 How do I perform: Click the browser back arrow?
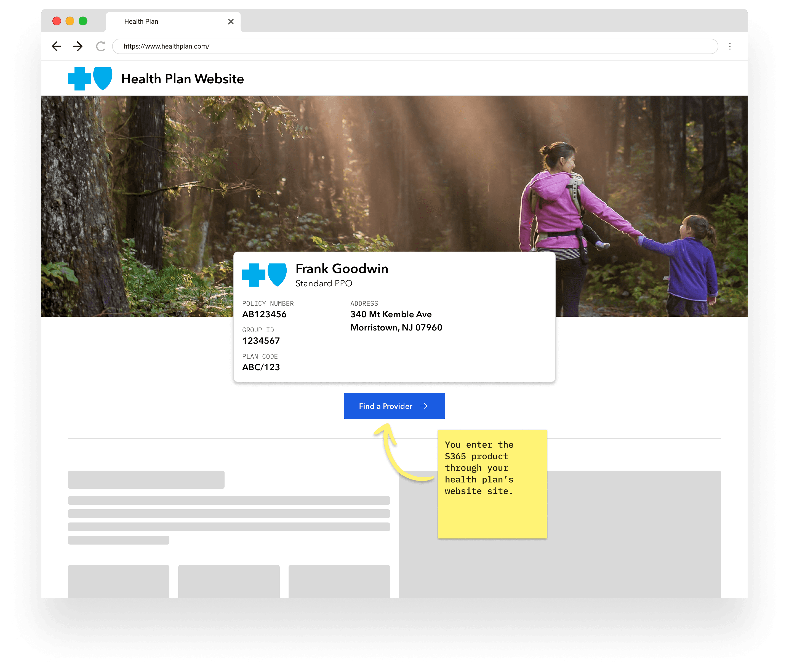click(x=56, y=46)
